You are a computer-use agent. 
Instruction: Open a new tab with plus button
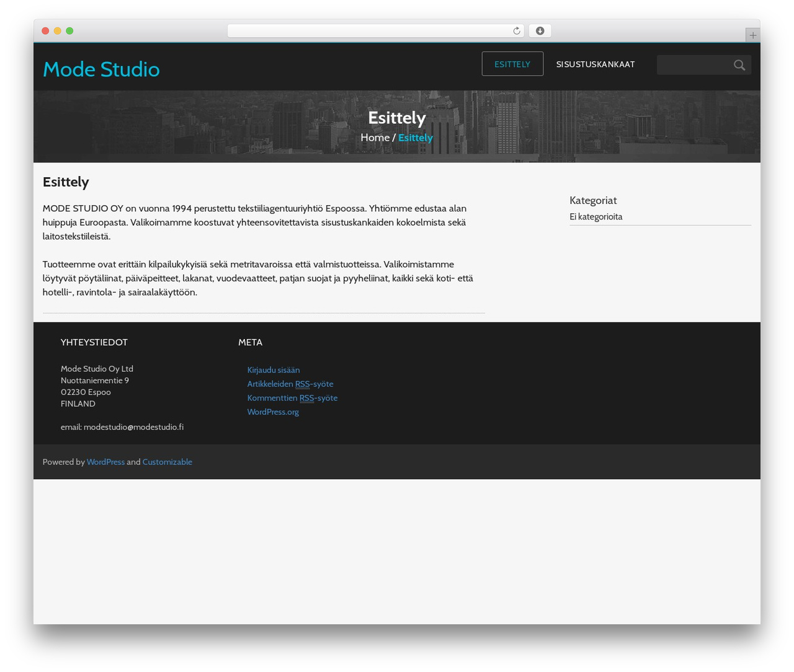[x=752, y=35]
